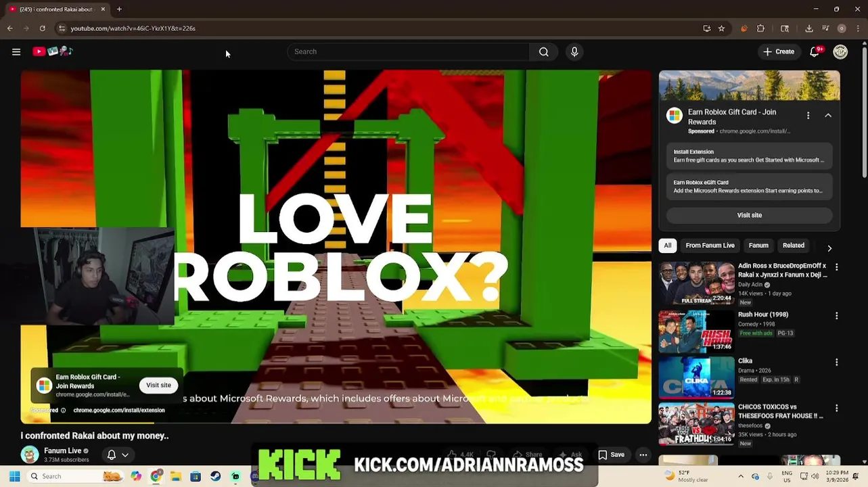
Task: Open notification preferences dropdown for Fanum Live
Action: tap(118, 455)
